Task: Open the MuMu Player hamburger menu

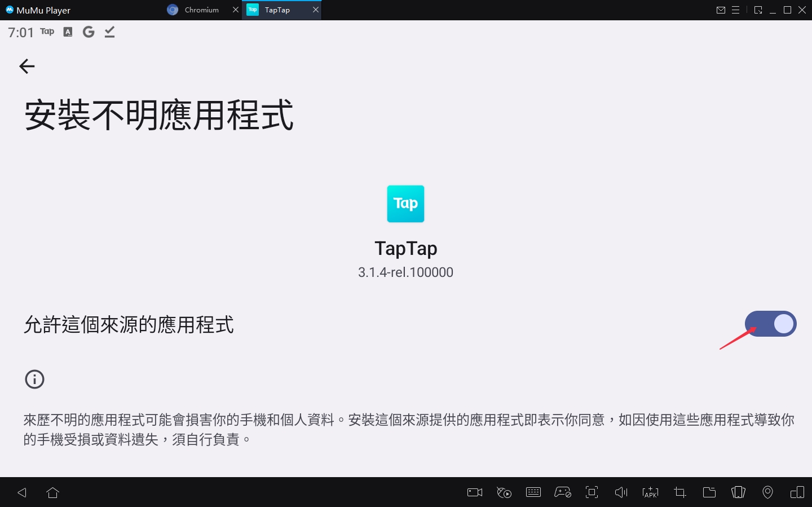Action: click(735, 10)
